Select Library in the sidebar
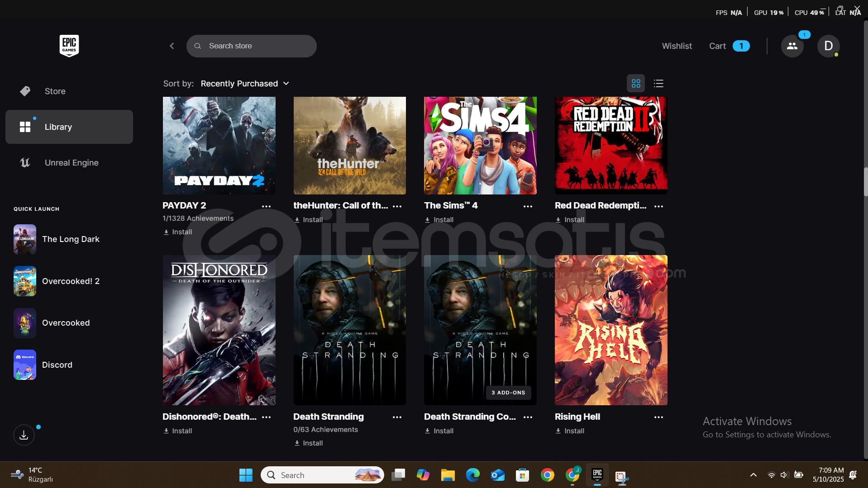The height and width of the screenshot is (488, 868). [69, 127]
